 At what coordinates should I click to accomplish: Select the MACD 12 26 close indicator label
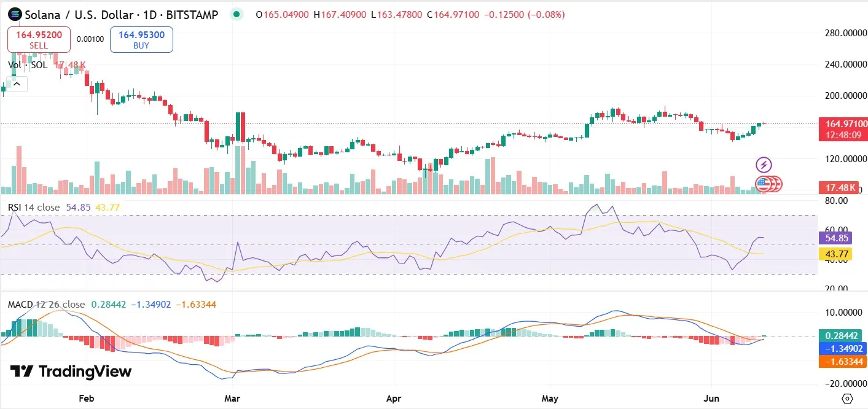coord(46,305)
